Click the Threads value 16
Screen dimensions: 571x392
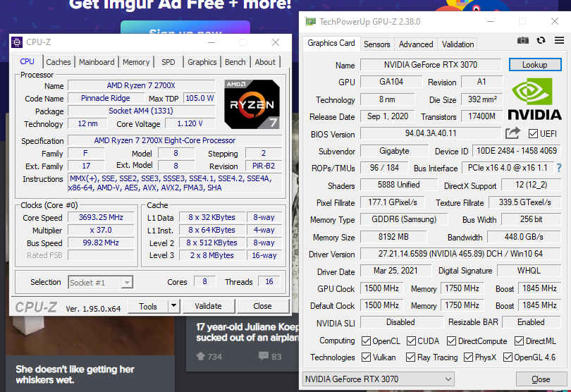click(x=269, y=281)
